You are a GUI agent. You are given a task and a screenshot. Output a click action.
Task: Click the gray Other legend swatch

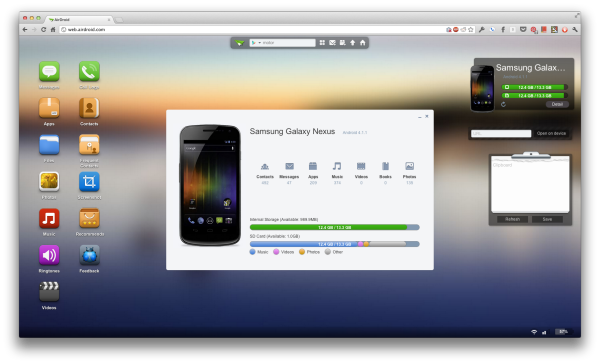(x=328, y=252)
